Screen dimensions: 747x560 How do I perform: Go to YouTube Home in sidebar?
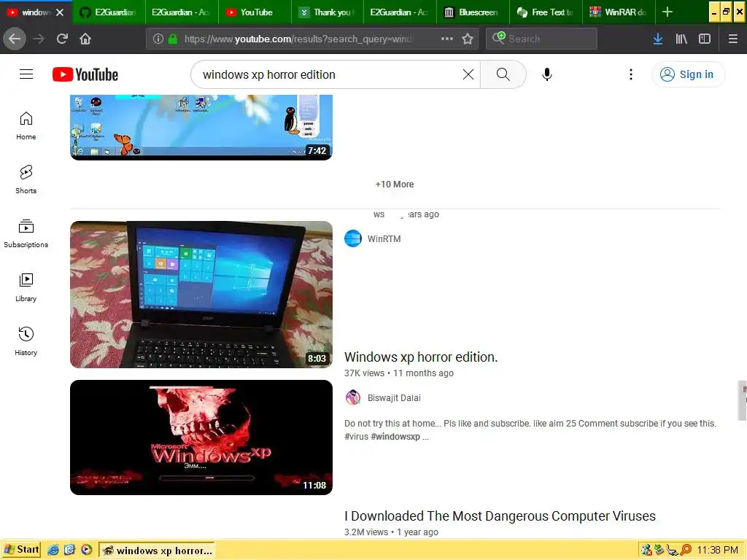click(x=26, y=125)
